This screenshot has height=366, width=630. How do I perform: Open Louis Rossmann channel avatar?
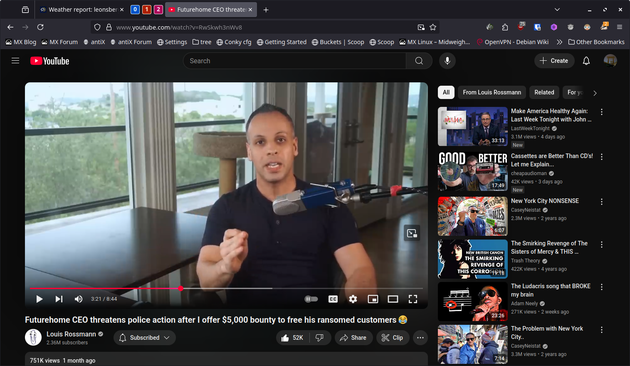point(33,337)
